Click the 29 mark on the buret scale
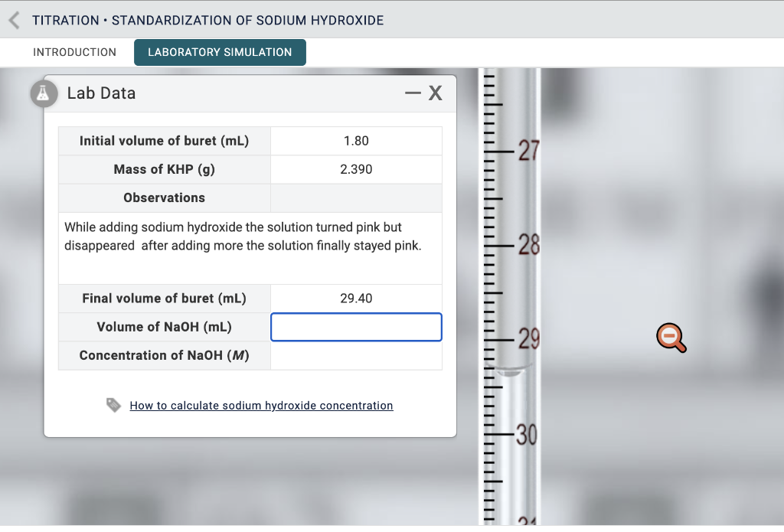Screen dimensions: 784x532 pos(528,337)
